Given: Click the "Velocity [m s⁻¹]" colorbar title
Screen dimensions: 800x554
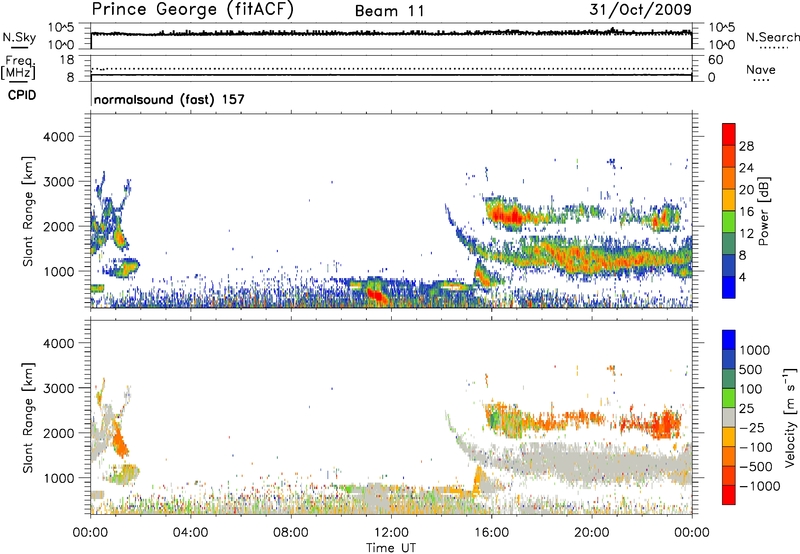Looking at the screenshot, I should tap(790, 417).
